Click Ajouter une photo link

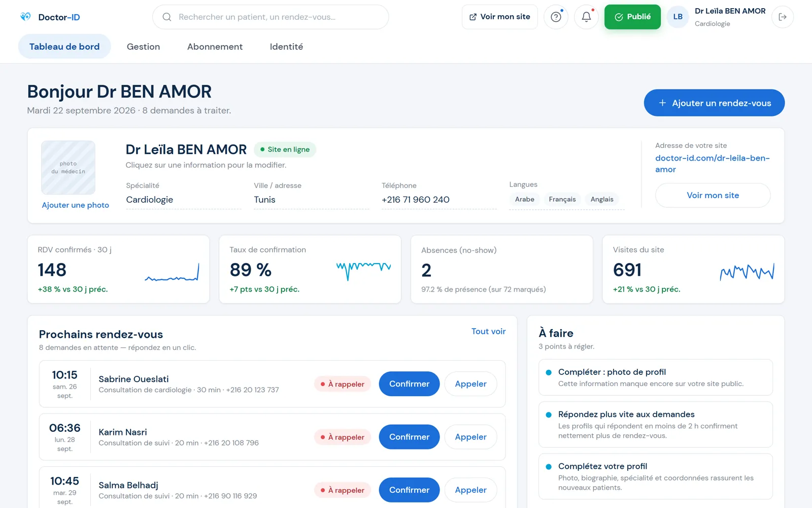75,205
